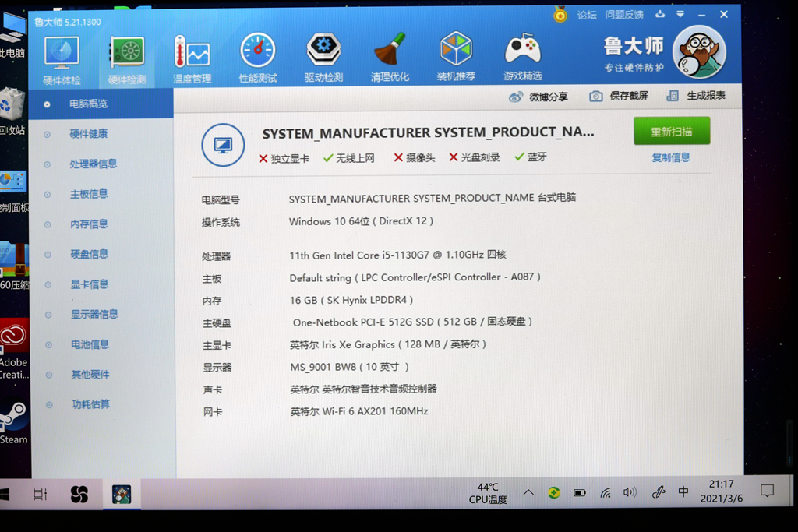Open 驱动检测 driver detection icon
The width and height of the screenshot is (798, 532).
(323, 58)
